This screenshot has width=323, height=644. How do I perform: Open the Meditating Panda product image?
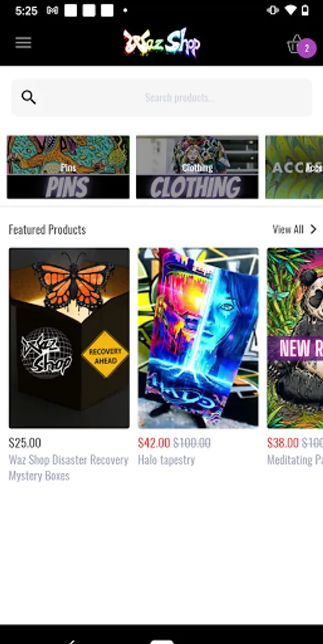pyautogui.click(x=294, y=338)
